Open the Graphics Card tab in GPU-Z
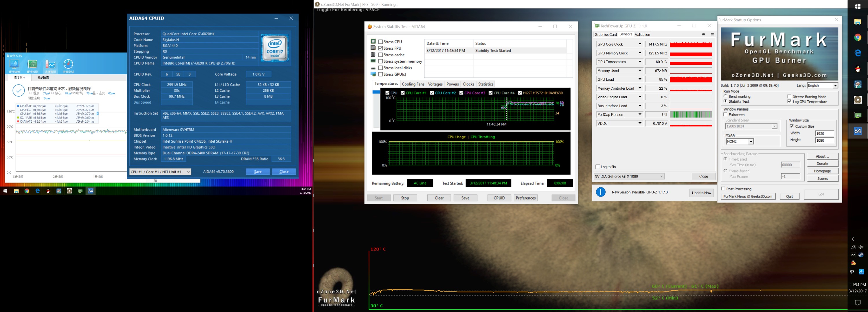The width and height of the screenshot is (868, 312). click(606, 35)
